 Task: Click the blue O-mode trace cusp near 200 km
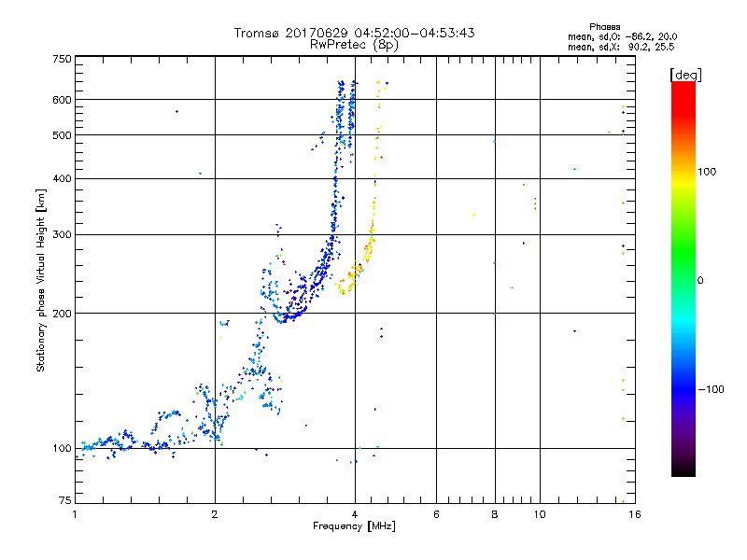285,318
